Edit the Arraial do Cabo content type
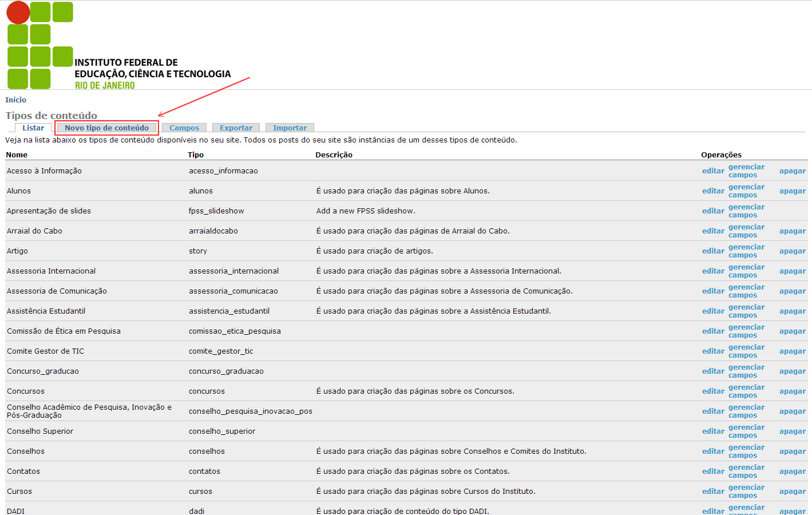This screenshot has height=515, width=812. [713, 231]
